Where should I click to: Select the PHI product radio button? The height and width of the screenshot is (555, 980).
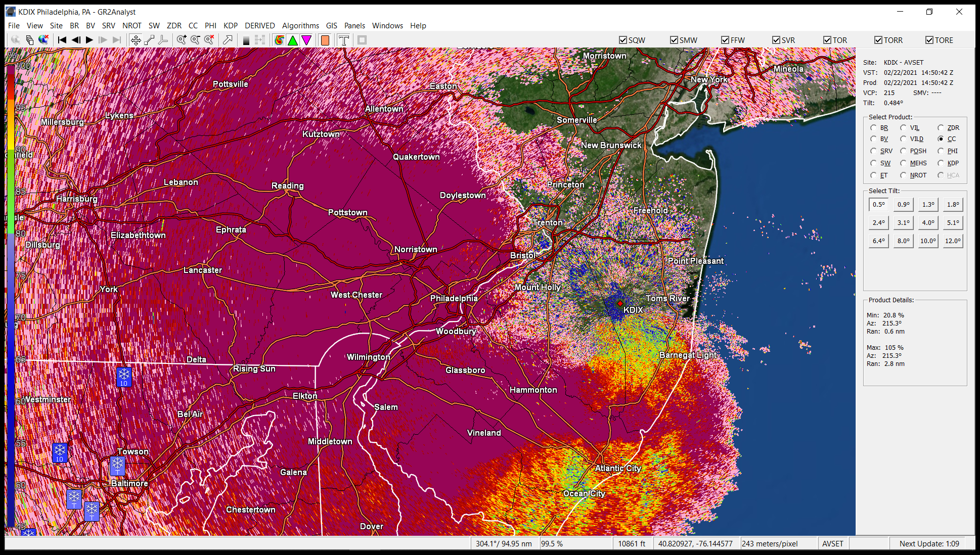[x=941, y=151]
